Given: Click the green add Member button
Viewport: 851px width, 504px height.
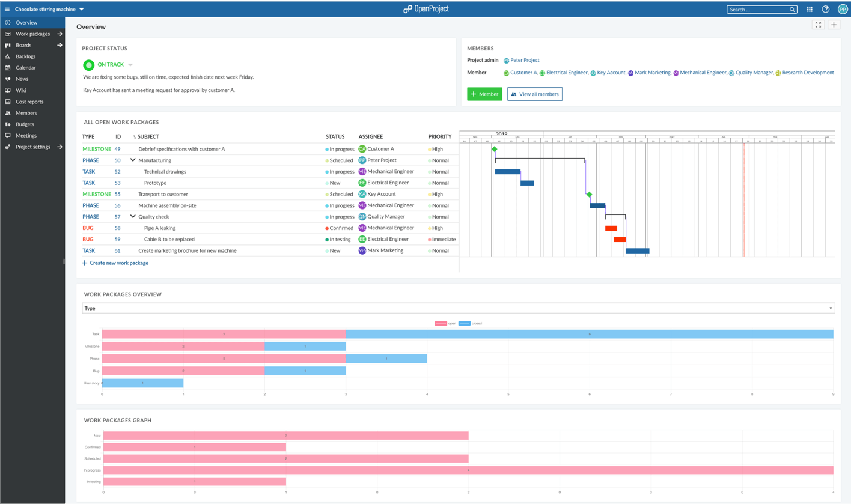Looking at the screenshot, I should pos(484,94).
